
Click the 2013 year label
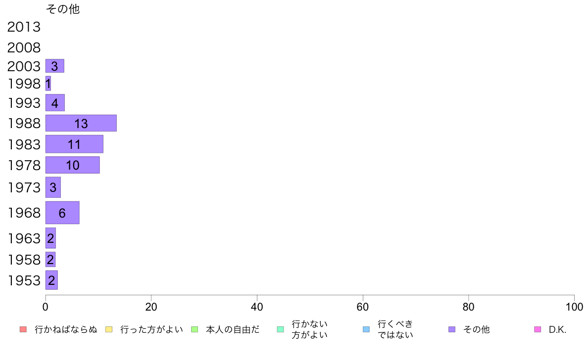(24, 27)
